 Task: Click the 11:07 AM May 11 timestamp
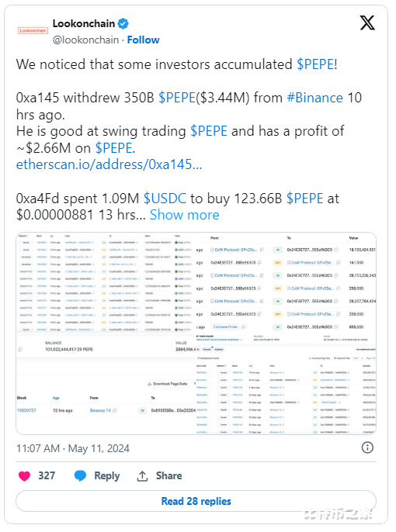(x=73, y=448)
